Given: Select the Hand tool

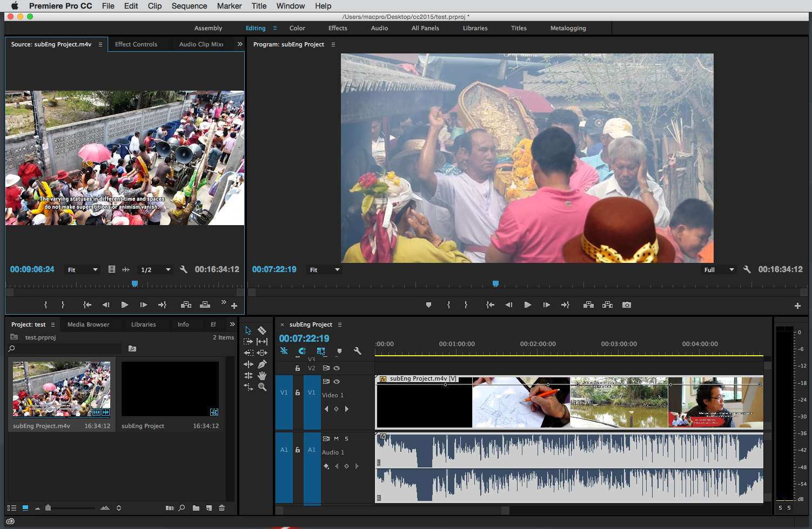Looking at the screenshot, I should pyautogui.click(x=262, y=376).
